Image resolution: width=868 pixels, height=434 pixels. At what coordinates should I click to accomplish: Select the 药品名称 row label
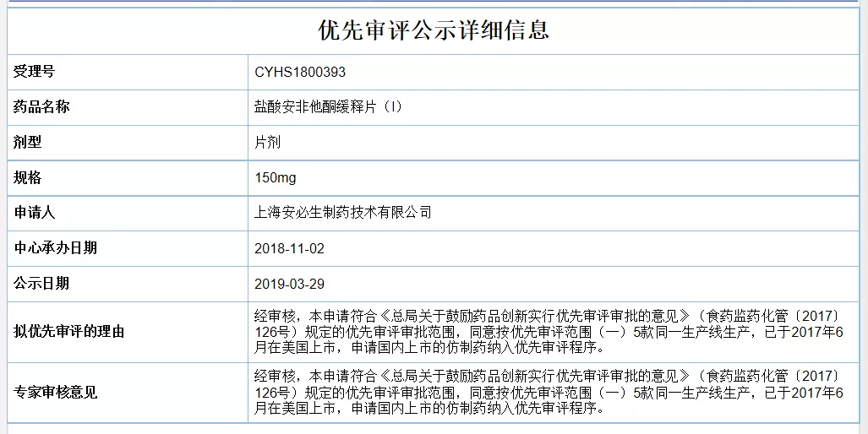tap(41, 107)
